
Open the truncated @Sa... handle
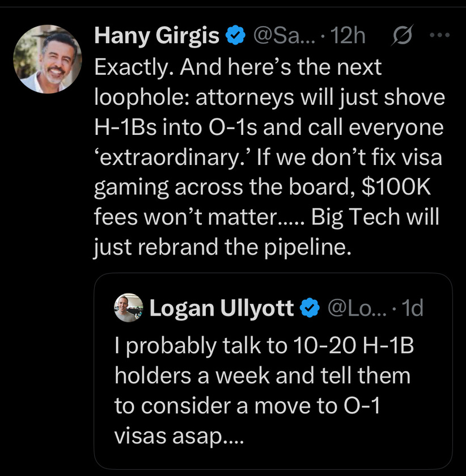coord(282,36)
